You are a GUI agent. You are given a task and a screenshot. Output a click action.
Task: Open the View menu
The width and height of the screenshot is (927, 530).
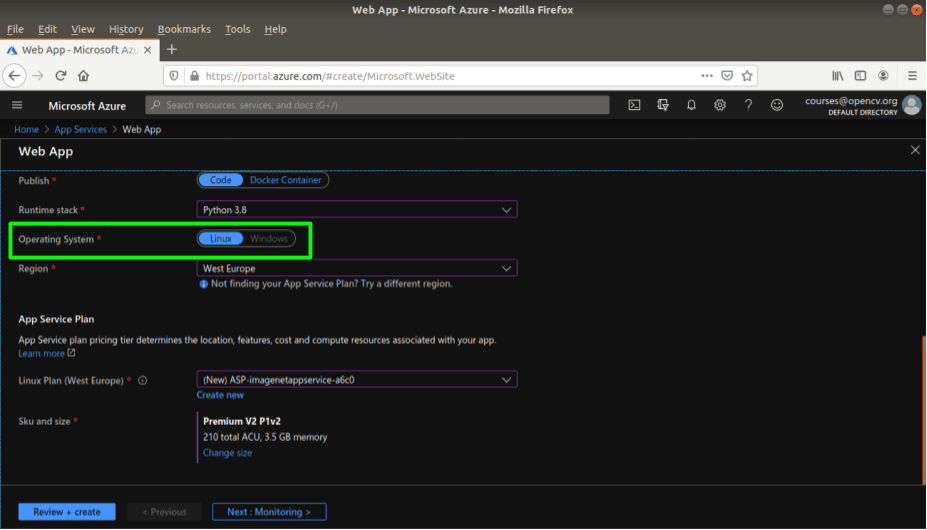click(x=83, y=29)
